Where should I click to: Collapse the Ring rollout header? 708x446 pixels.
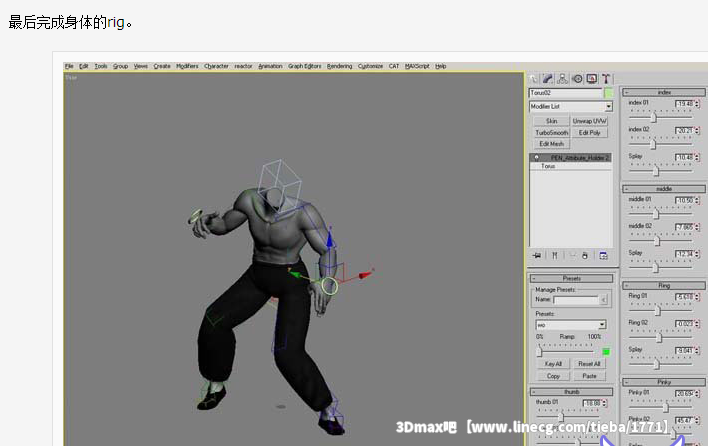[x=664, y=285]
